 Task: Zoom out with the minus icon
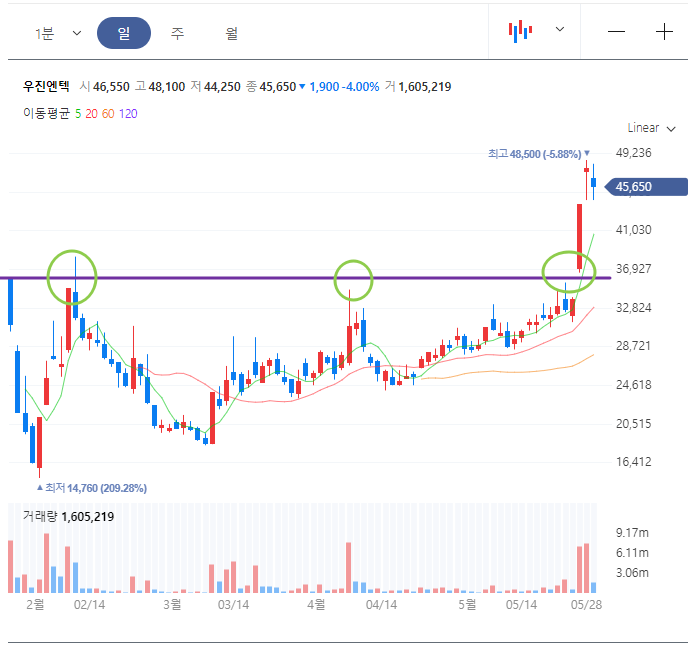click(616, 32)
